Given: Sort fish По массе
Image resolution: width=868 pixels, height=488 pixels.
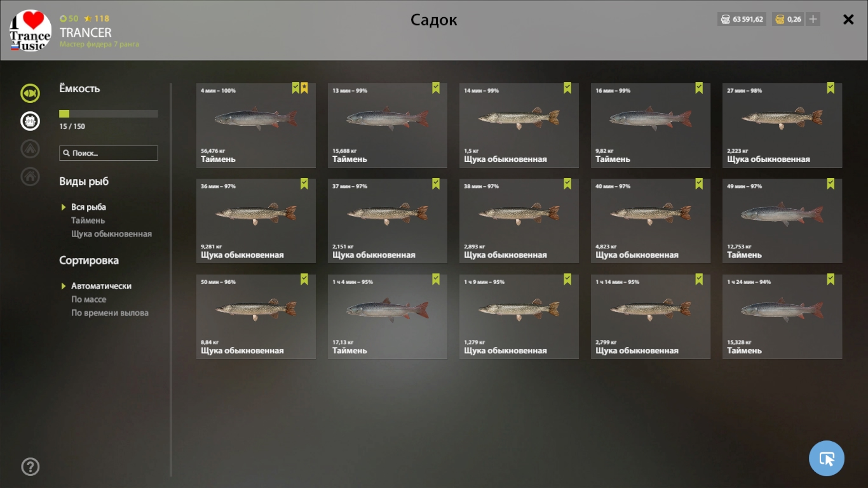Looking at the screenshot, I should point(88,299).
